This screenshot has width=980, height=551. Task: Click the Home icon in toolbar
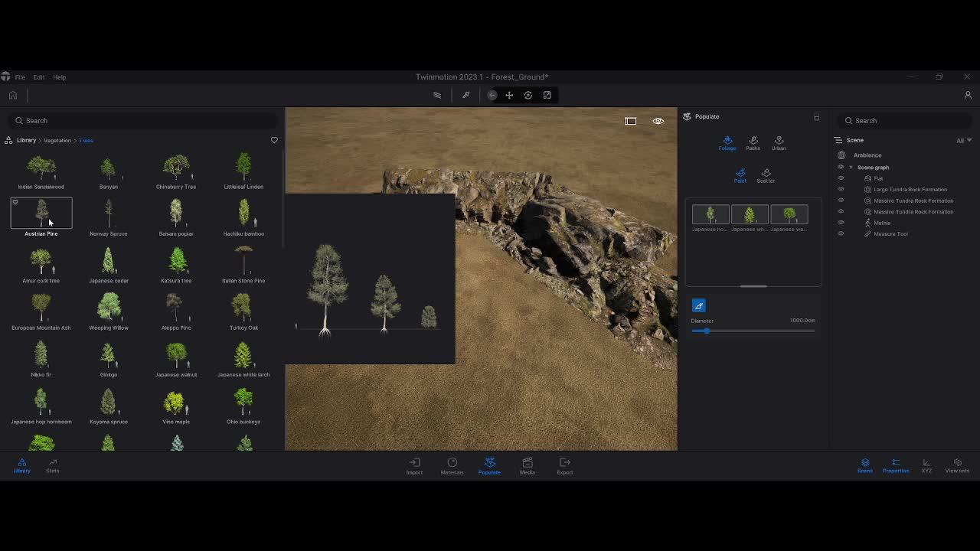13,96
